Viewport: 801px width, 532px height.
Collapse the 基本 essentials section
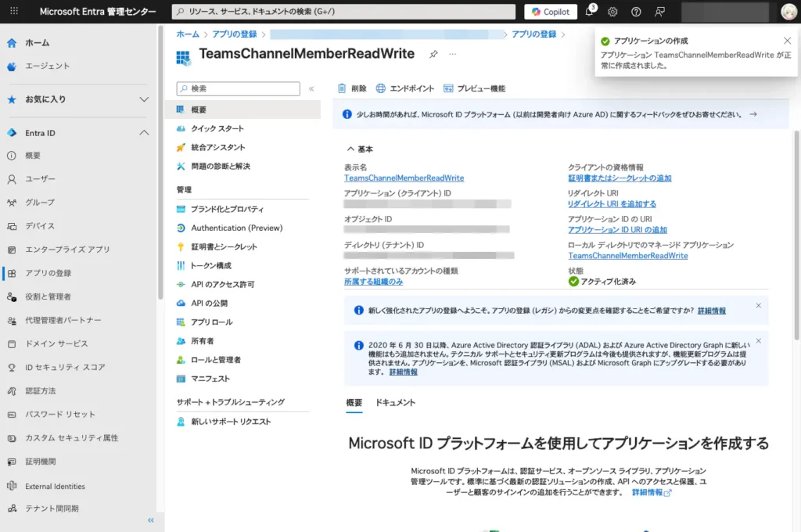pyautogui.click(x=350, y=149)
